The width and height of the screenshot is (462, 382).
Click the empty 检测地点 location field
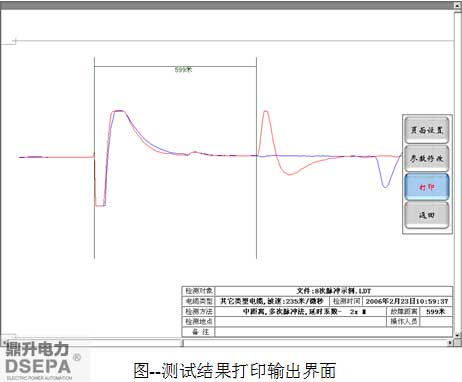(301, 322)
